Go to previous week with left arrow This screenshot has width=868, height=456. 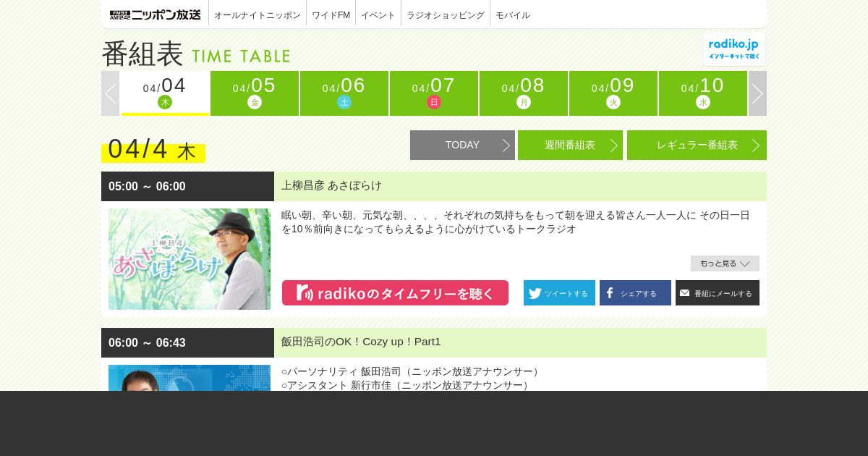[110, 93]
